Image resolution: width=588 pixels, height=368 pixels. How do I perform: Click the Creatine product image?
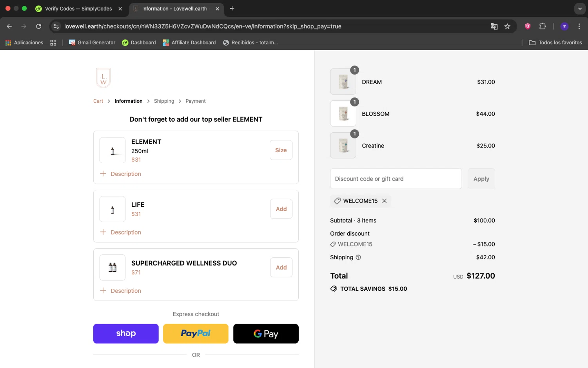point(343,145)
